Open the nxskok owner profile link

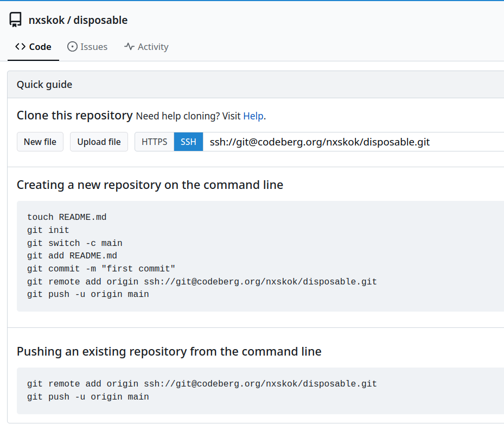point(46,21)
